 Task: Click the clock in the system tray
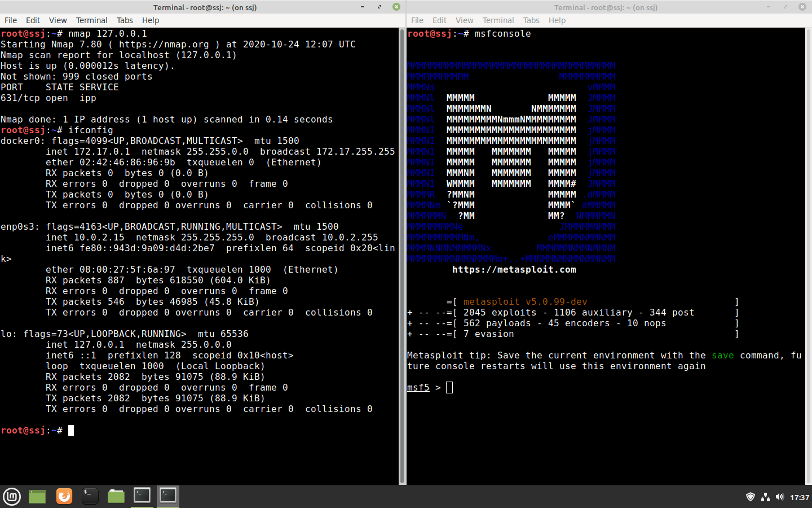pos(800,497)
